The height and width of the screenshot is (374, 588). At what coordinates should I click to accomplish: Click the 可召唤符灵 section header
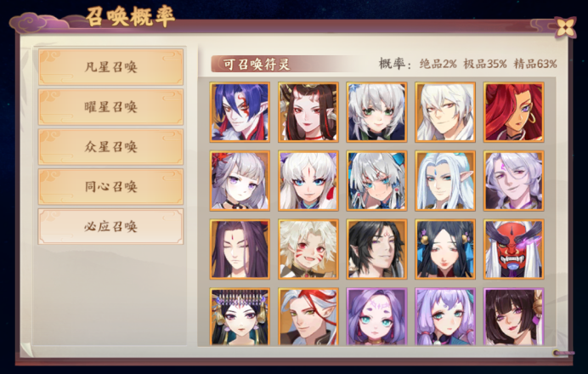click(x=257, y=64)
